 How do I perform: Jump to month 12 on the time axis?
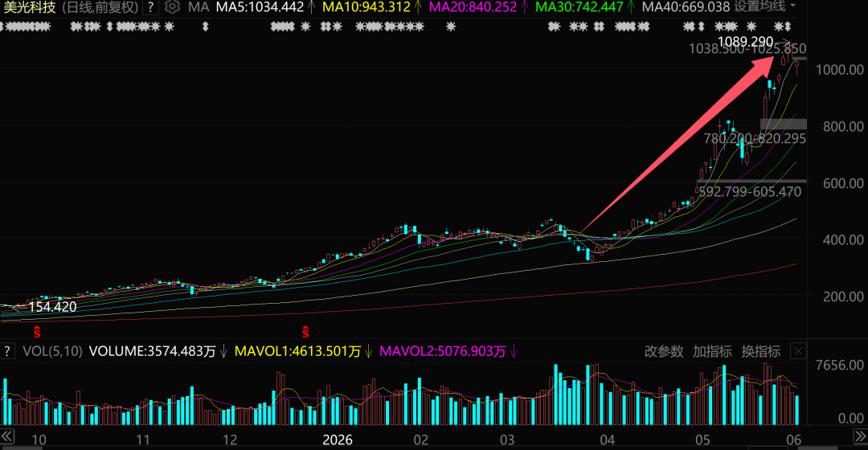(230, 440)
